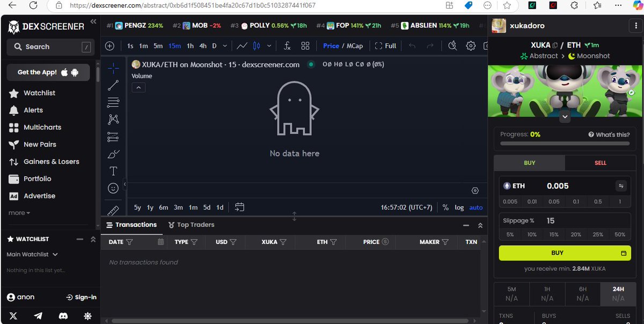This screenshot has height=324, width=644.
Task: Open the Discord link in sidebar
Action: click(63, 316)
